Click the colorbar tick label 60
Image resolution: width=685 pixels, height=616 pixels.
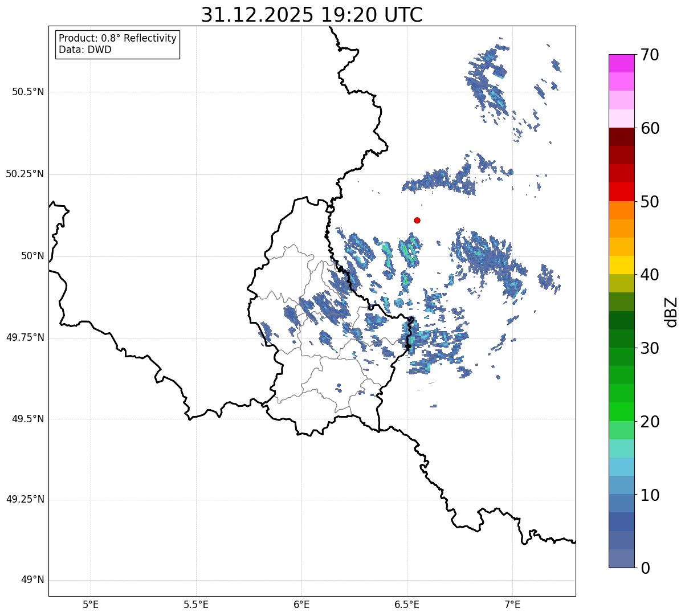point(650,128)
